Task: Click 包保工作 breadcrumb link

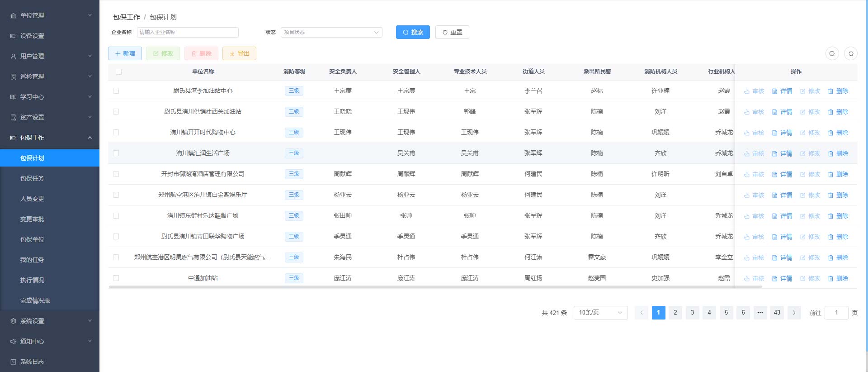Action: pos(127,17)
